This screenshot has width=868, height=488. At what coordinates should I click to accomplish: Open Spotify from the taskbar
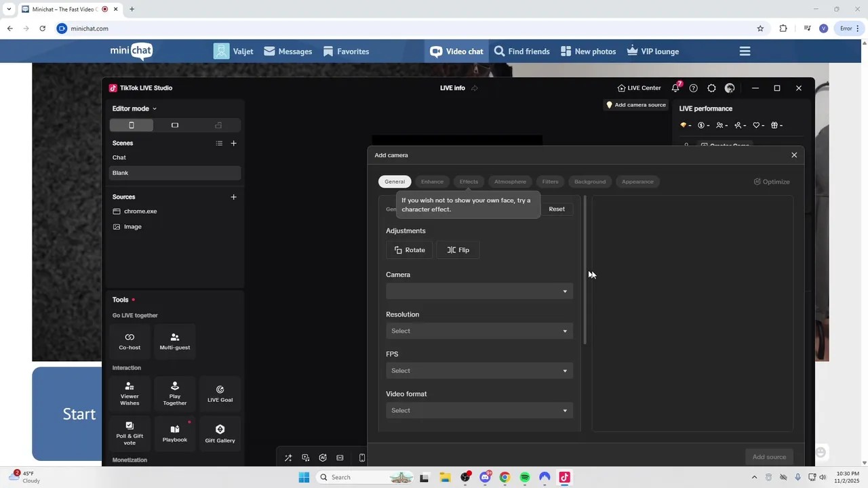pos(525,478)
